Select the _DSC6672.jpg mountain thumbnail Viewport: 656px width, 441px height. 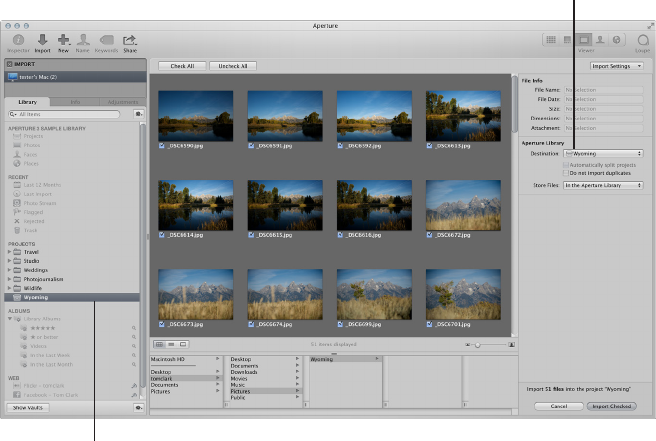coord(463,205)
